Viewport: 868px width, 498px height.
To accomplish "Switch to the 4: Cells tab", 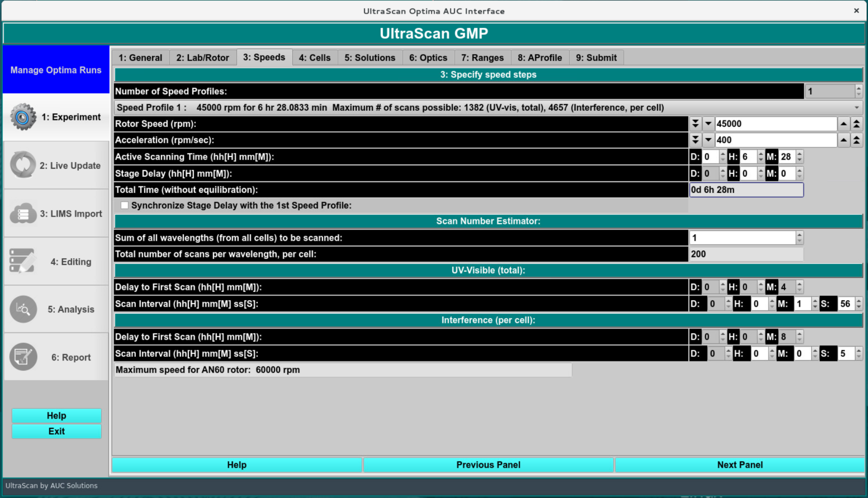I will [x=314, y=58].
